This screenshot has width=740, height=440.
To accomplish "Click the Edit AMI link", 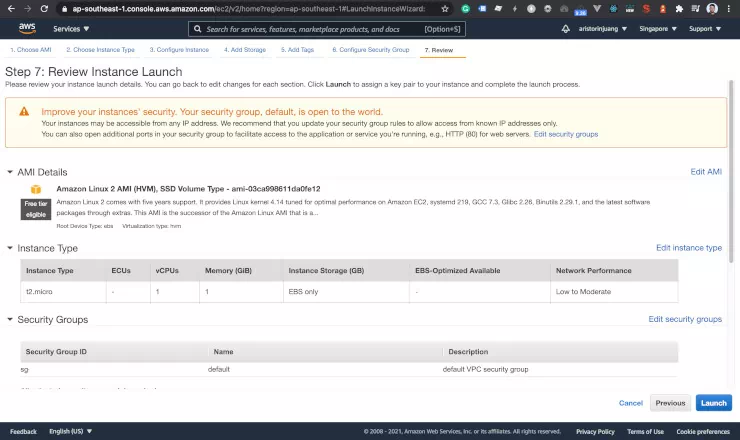I will 706,172.
